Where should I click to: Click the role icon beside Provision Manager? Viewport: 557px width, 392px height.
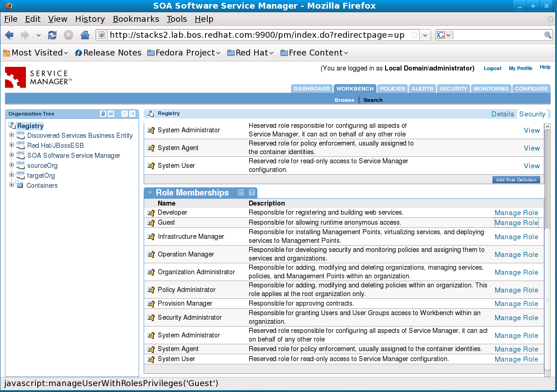click(151, 303)
